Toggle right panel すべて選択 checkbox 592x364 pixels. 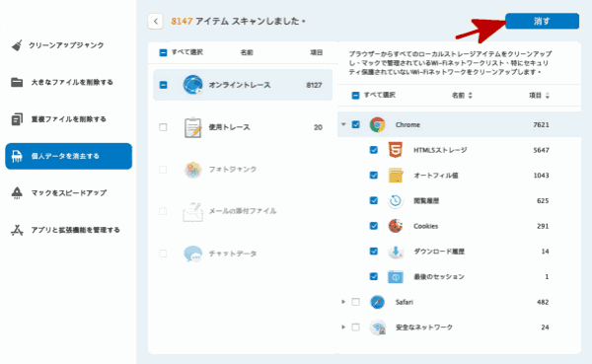355,96
